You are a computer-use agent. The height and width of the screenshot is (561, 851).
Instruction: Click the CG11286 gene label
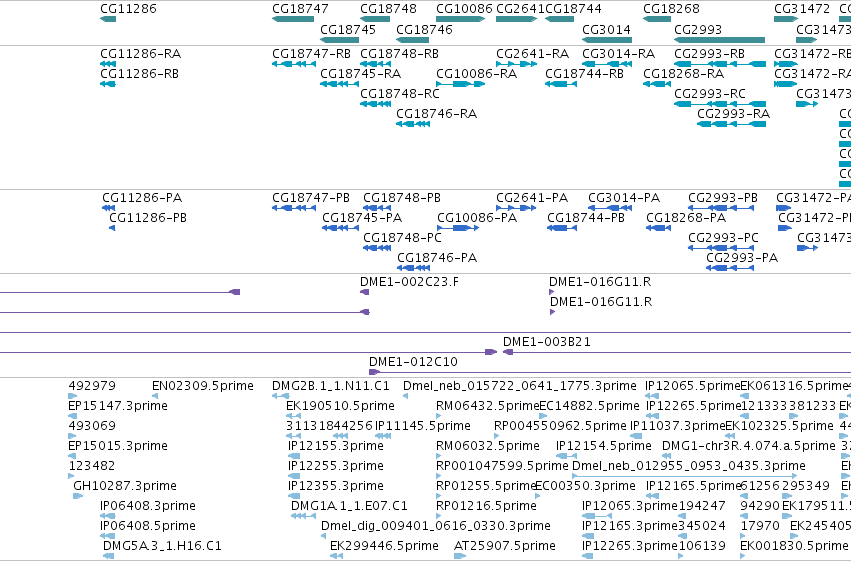(x=128, y=9)
